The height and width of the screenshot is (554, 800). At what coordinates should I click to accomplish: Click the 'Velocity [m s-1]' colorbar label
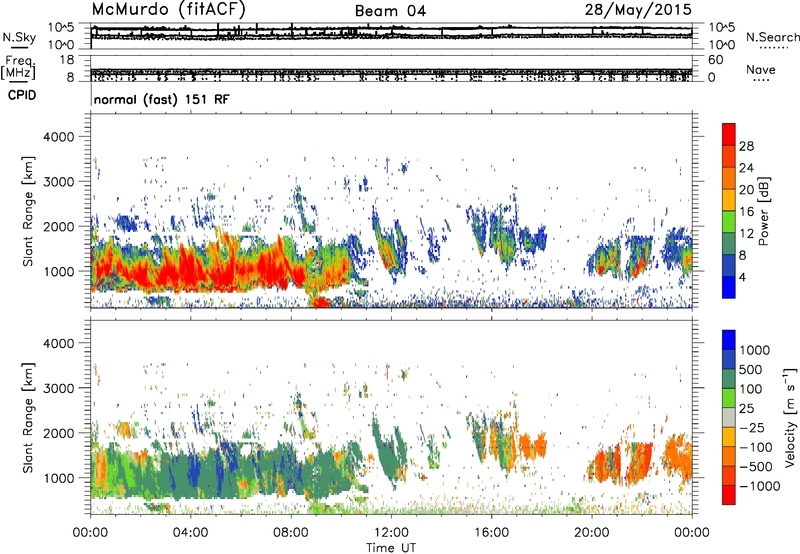pyautogui.click(x=790, y=417)
